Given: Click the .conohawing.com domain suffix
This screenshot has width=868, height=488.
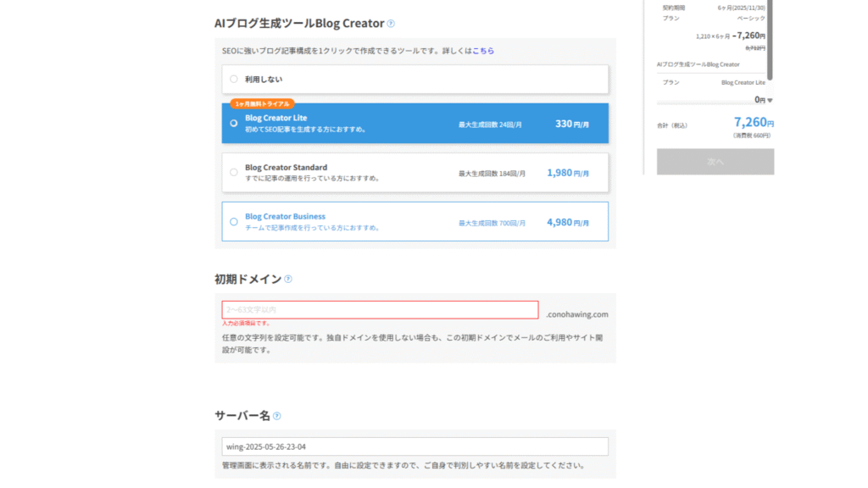Looking at the screenshot, I should click(576, 314).
